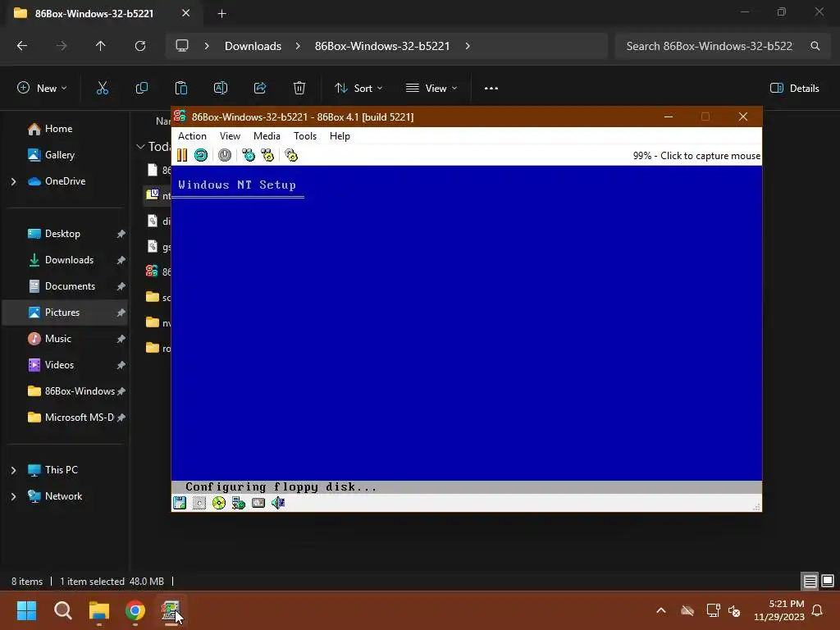
Task: Open taskbar Search
Action: coord(62,610)
